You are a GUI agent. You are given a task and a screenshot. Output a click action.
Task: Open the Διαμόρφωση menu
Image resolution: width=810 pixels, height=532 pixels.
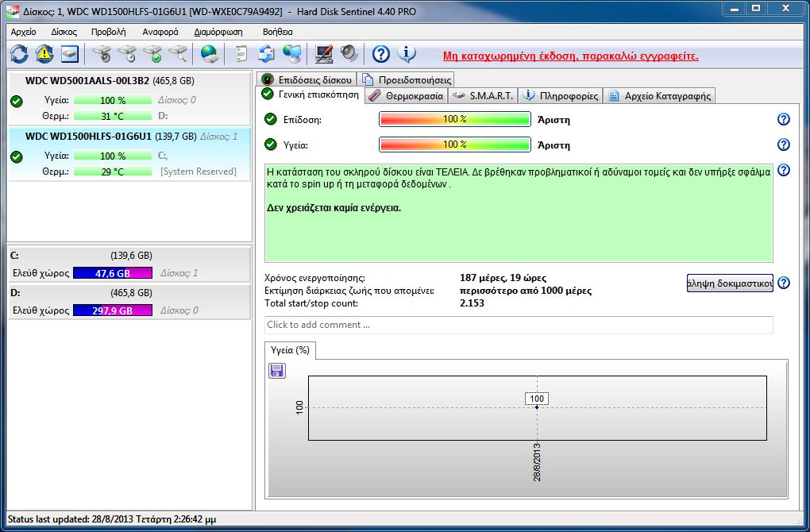(x=218, y=32)
